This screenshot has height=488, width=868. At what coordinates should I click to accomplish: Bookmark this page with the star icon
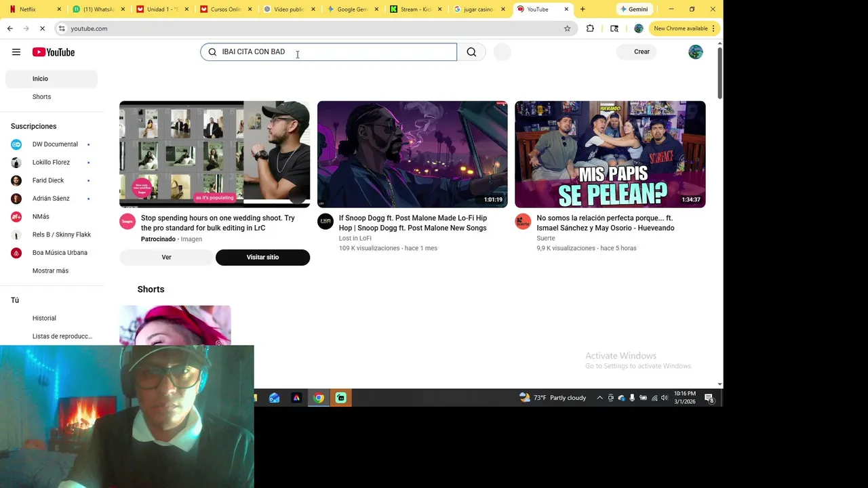pyautogui.click(x=568, y=28)
